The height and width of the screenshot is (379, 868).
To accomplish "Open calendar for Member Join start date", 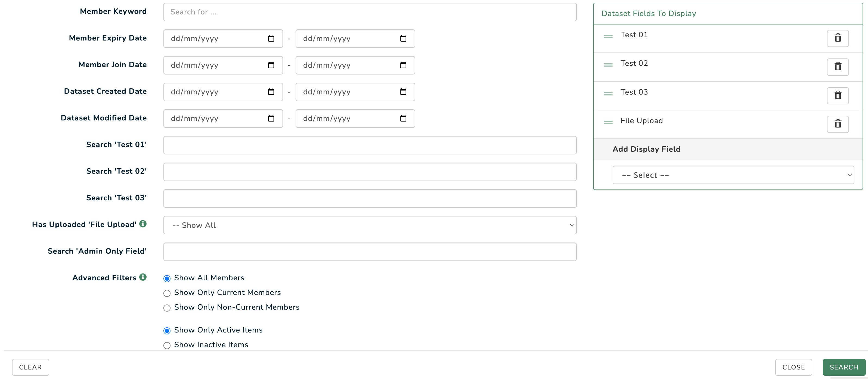I will click(x=271, y=65).
